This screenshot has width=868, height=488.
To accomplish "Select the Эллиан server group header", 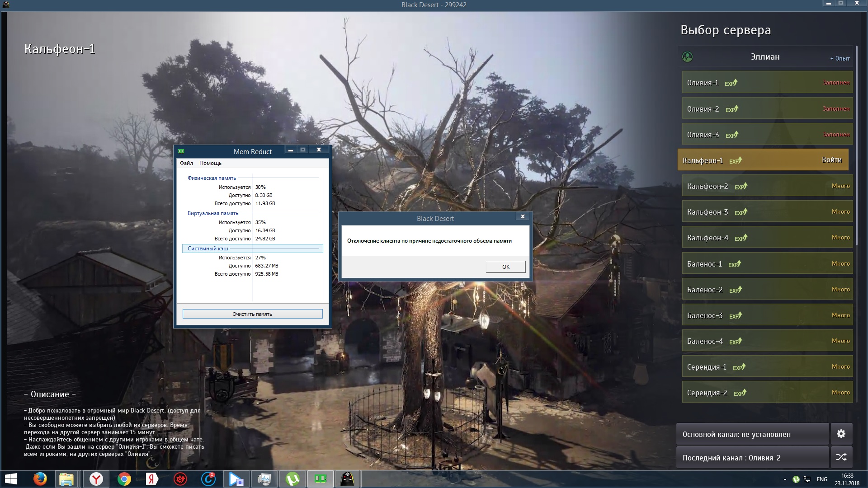I will (x=765, y=56).
